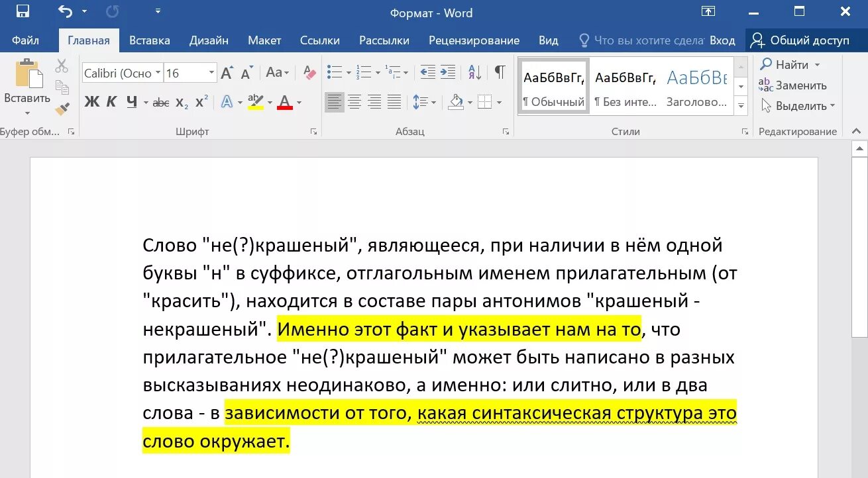Switch to the Дизайн tab

pyautogui.click(x=209, y=40)
